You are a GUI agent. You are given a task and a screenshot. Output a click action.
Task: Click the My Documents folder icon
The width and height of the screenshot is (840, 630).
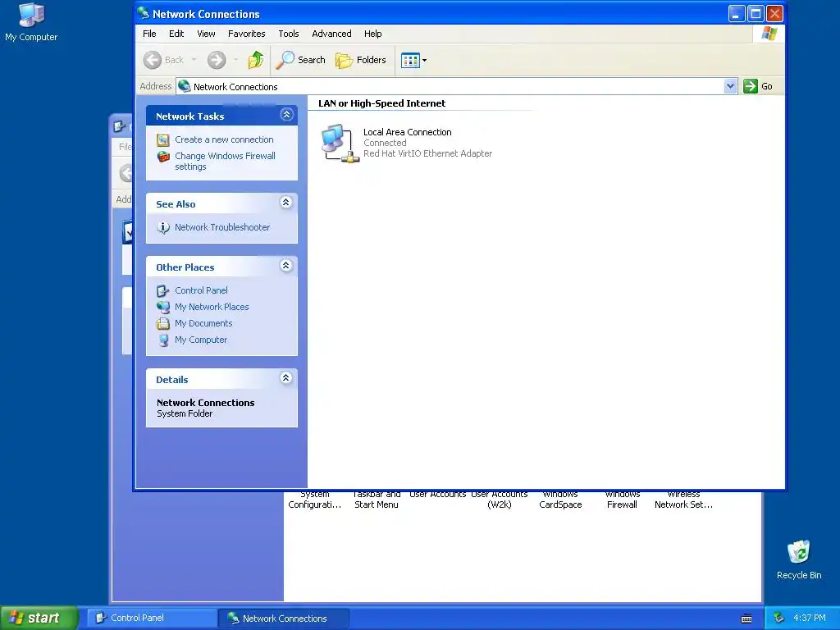pyautogui.click(x=163, y=323)
